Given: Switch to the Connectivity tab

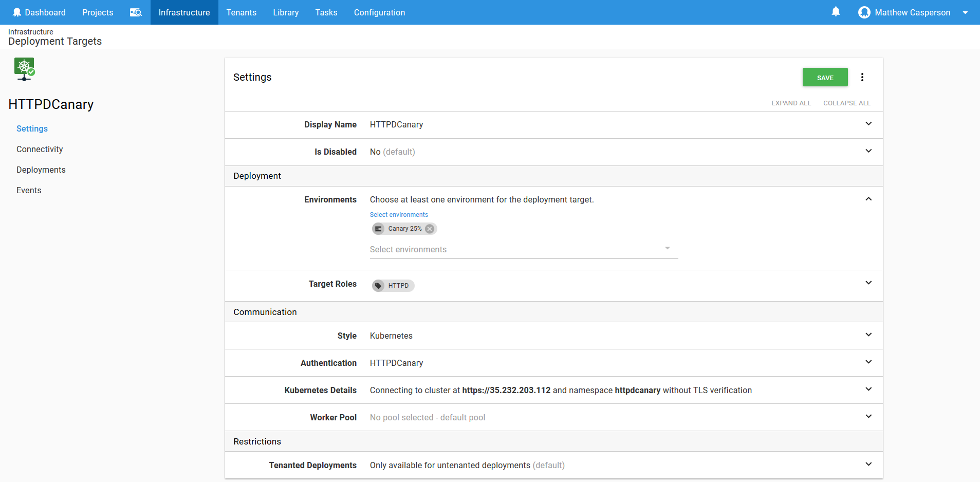Looking at the screenshot, I should click(40, 149).
